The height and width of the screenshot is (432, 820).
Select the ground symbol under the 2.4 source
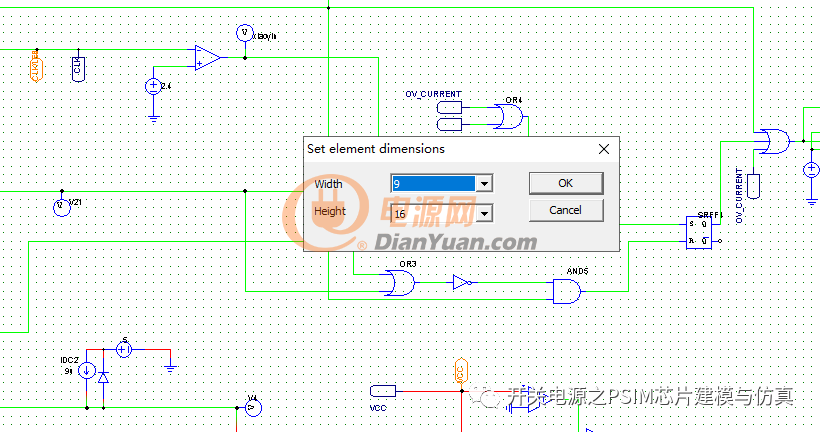(153, 119)
